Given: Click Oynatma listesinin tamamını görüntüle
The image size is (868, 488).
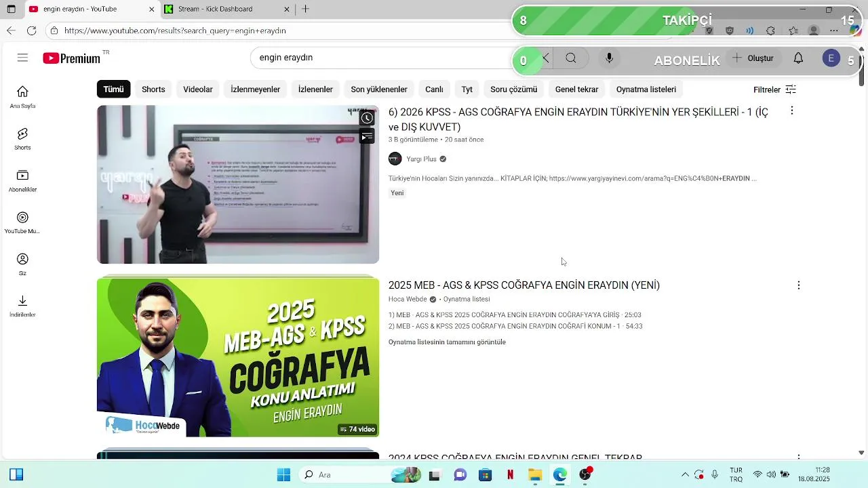Looking at the screenshot, I should click(x=447, y=342).
